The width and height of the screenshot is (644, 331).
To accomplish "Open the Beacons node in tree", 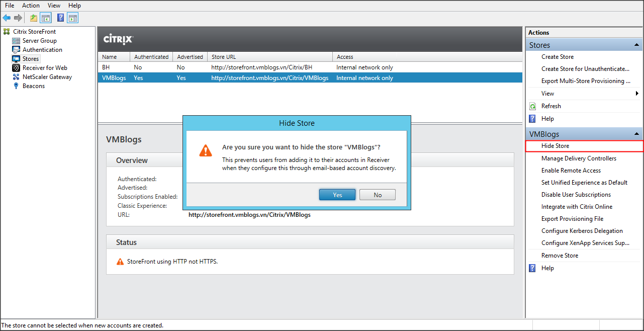I will [x=33, y=86].
